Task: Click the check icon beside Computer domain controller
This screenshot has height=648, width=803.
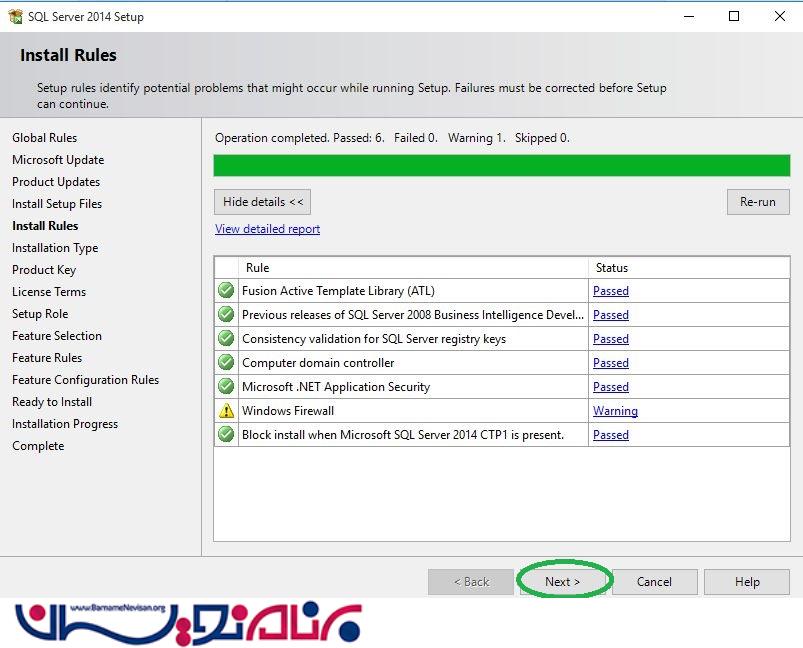Action: pyautogui.click(x=226, y=363)
